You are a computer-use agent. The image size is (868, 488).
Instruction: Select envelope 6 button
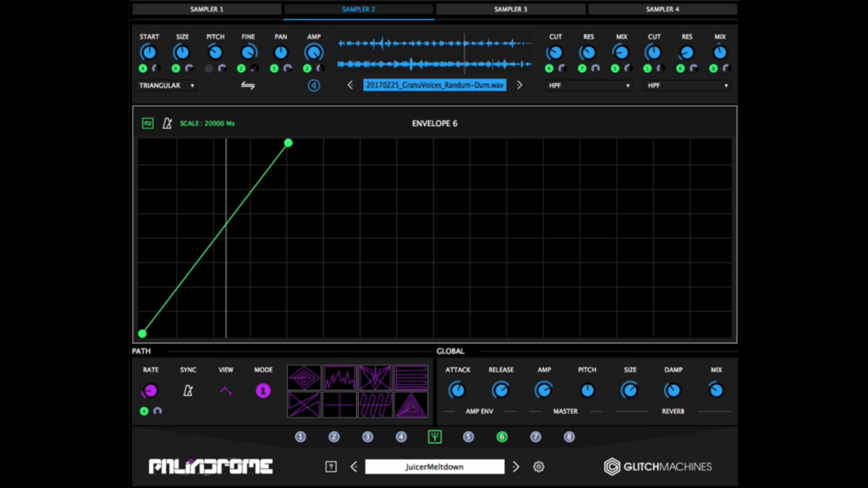[x=502, y=437]
